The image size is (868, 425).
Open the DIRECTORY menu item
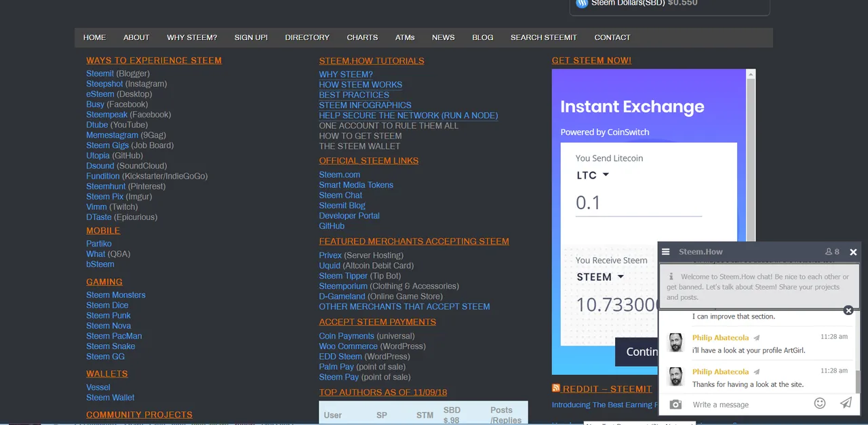point(307,37)
